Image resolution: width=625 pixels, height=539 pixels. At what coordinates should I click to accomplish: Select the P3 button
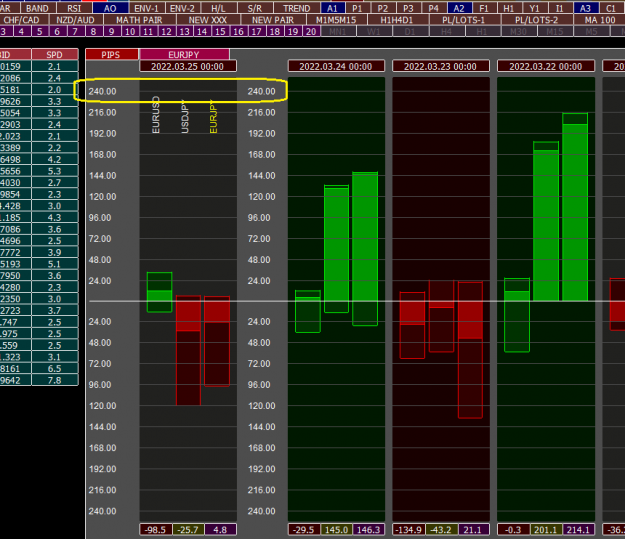click(408, 8)
